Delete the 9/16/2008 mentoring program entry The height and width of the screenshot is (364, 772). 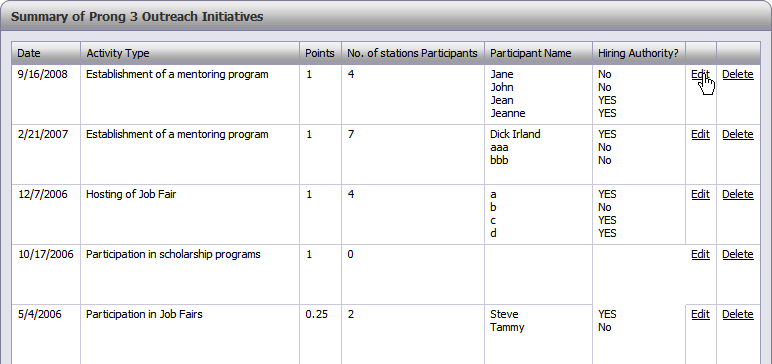click(738, 74)
